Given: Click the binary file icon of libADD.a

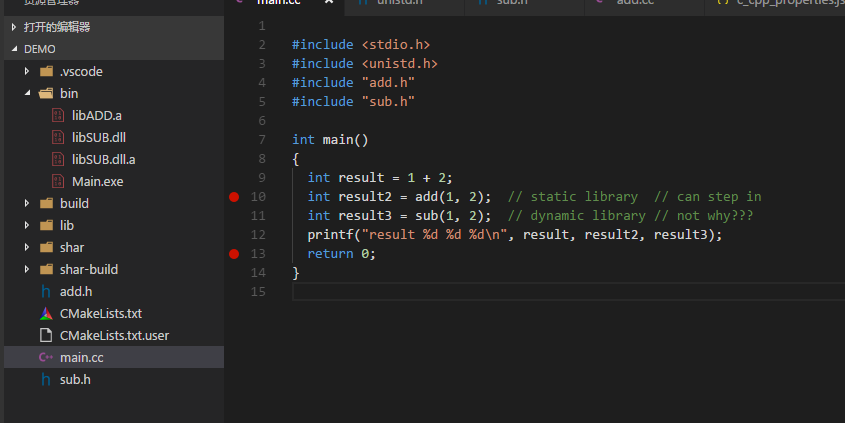Looking at the screenshot, I should click(x=58, y=115).
